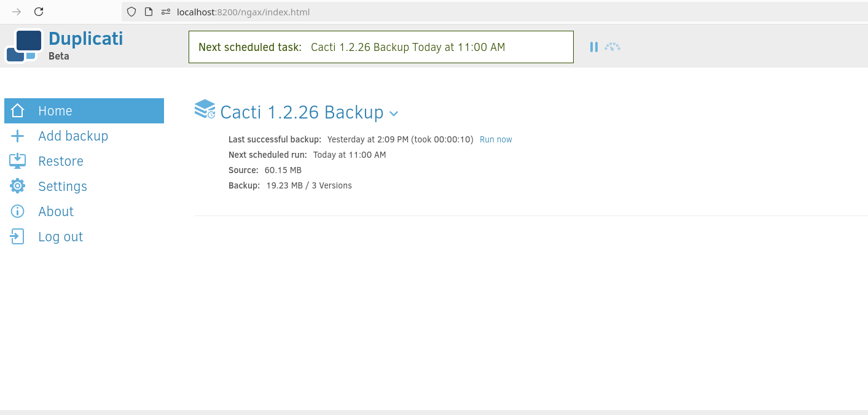Click the Next scheduled task status box
This screenshot has height=415, width=868.
click(380, 47)
